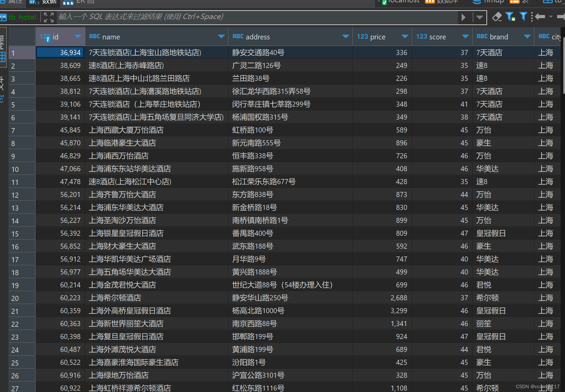
Task: Select price cell 298
Action: click(x=382, y=91)
